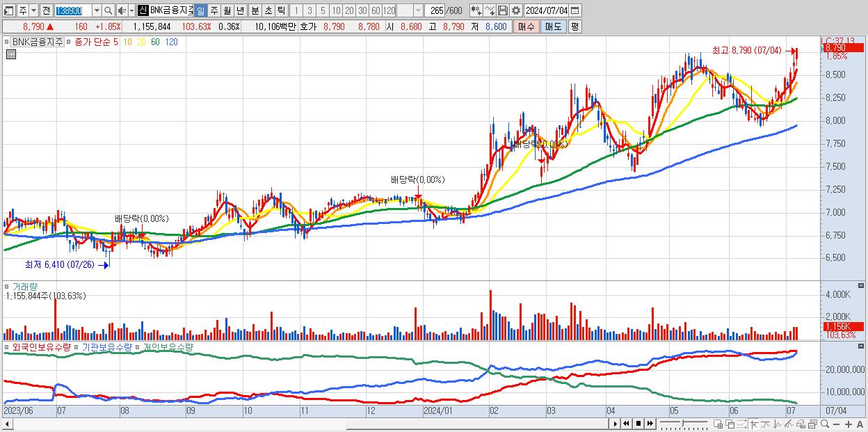
Task: Click the indicator line settings icon
Action: (490, 10)
